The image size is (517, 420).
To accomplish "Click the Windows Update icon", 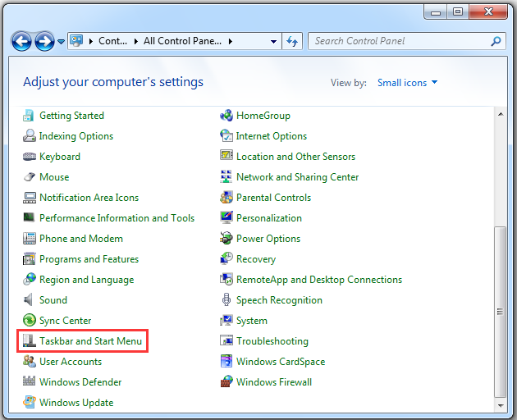I will tap(29, 403).
